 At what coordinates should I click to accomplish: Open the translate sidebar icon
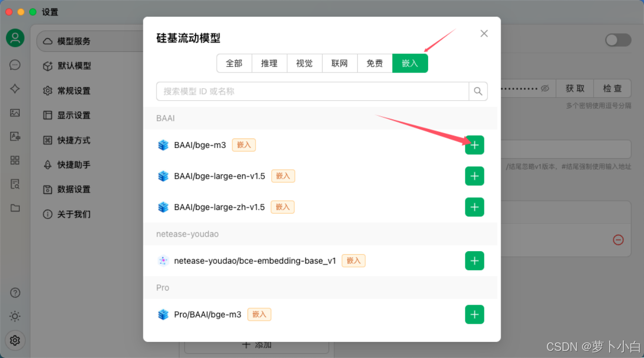15,136
